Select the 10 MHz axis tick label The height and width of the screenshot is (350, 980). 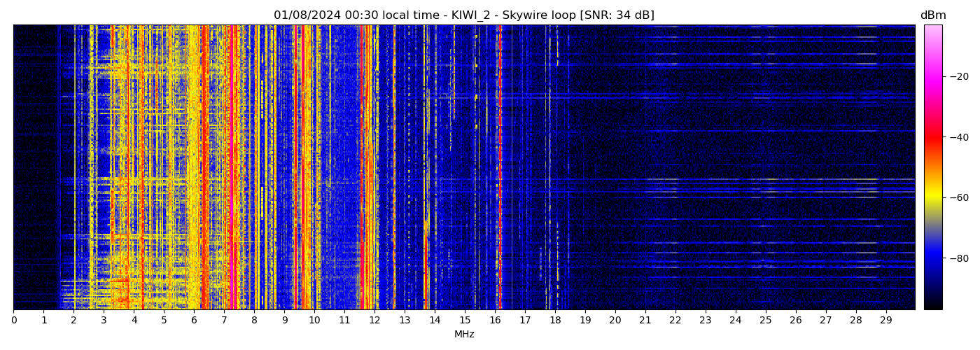[x=314, y=321]
